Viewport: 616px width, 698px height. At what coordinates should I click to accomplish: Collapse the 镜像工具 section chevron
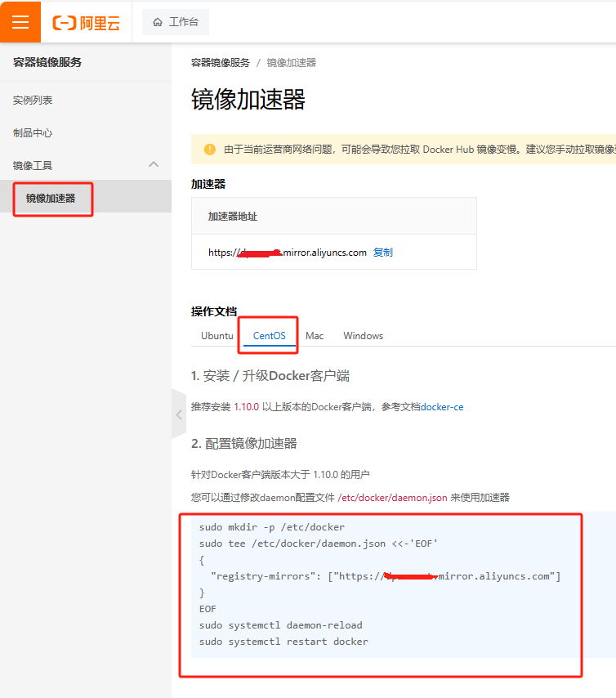pyautogui.click(x=154, y=164)
